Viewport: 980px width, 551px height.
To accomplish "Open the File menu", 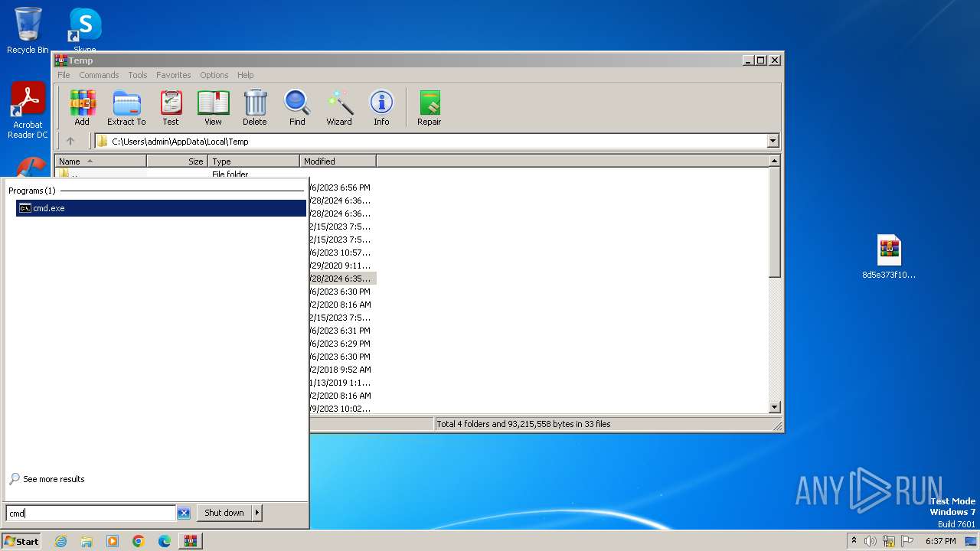I will (x=64, y=75).
